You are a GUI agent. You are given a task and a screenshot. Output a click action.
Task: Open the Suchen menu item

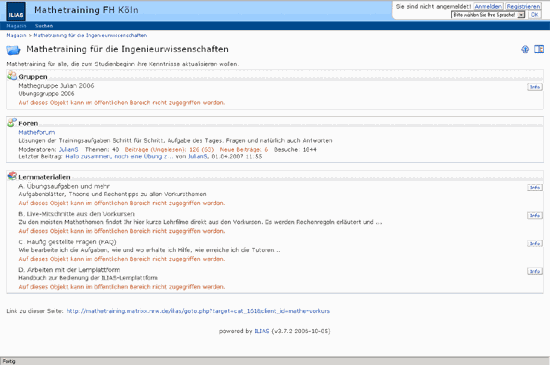(x=44, y=26)
